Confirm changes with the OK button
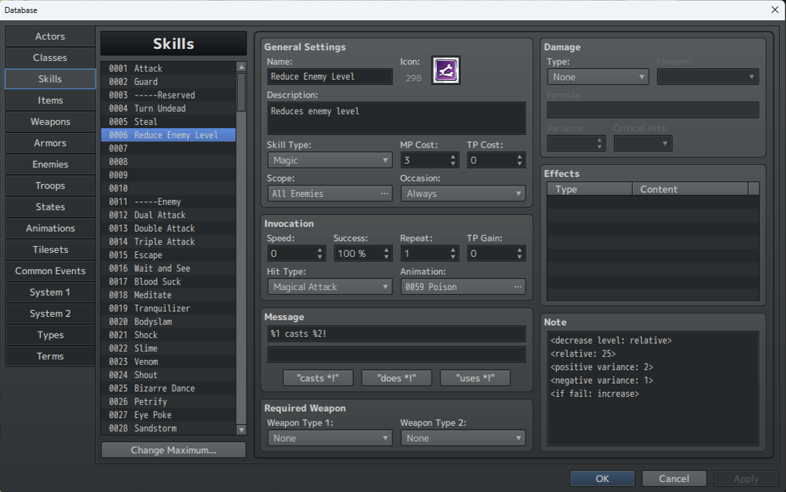The image size is (786, 492). (x=603, y=478)
